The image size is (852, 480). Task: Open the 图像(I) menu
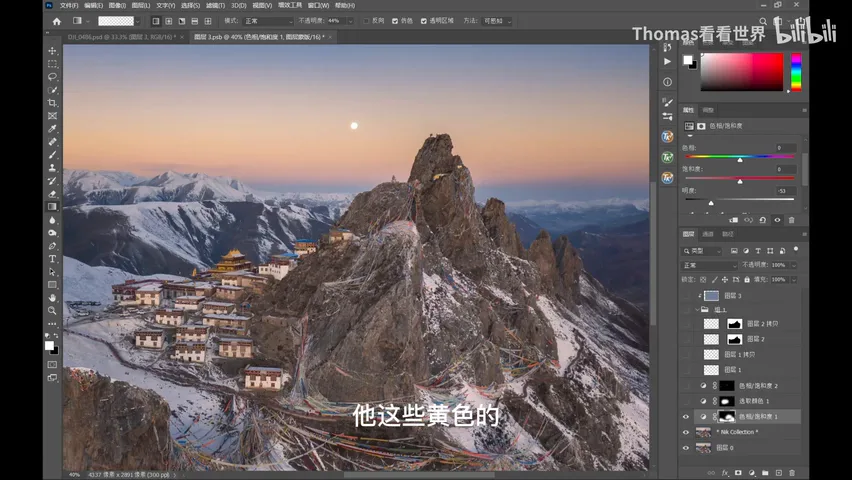click(117, 5)
